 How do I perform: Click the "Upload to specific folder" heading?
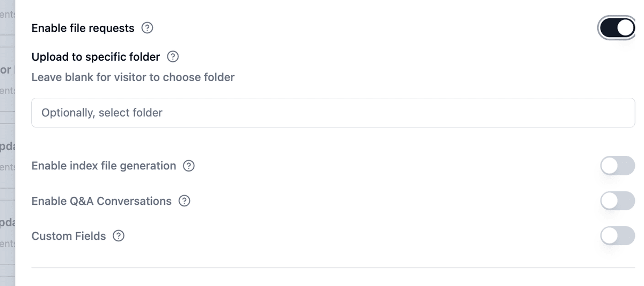click(x=96, y=56)
